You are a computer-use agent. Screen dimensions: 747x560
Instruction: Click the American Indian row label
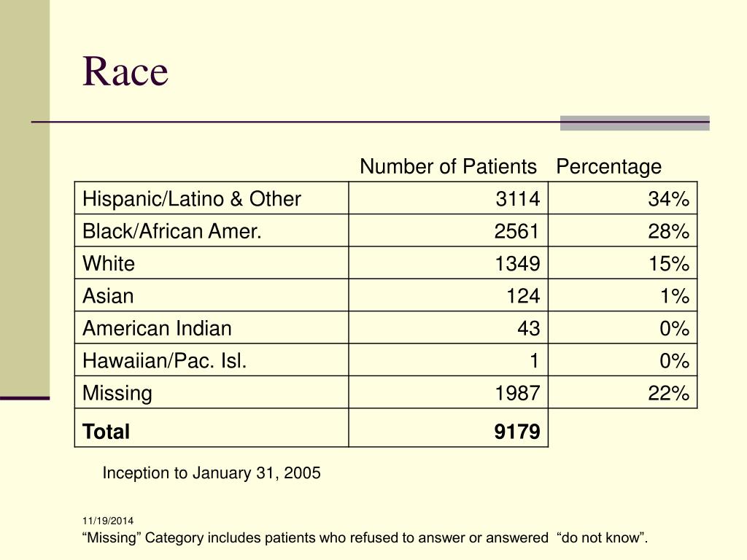[x=157, y=328]
